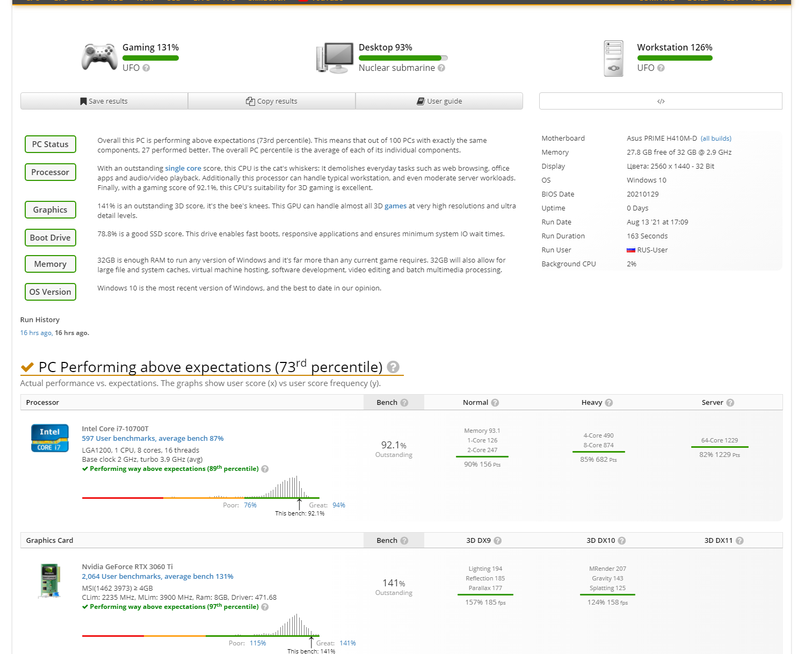
Task: Click Save results button
Action: point(104,101)
